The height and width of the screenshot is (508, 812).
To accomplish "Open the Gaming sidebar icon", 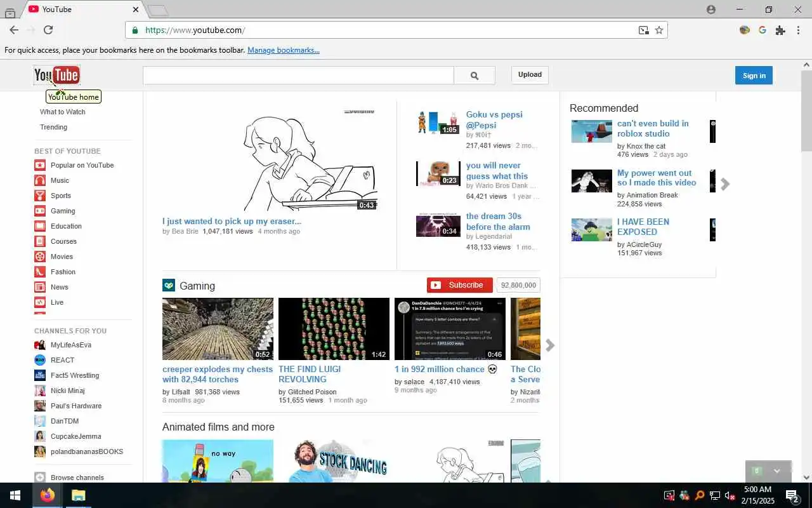I will [x=40, y=211].
